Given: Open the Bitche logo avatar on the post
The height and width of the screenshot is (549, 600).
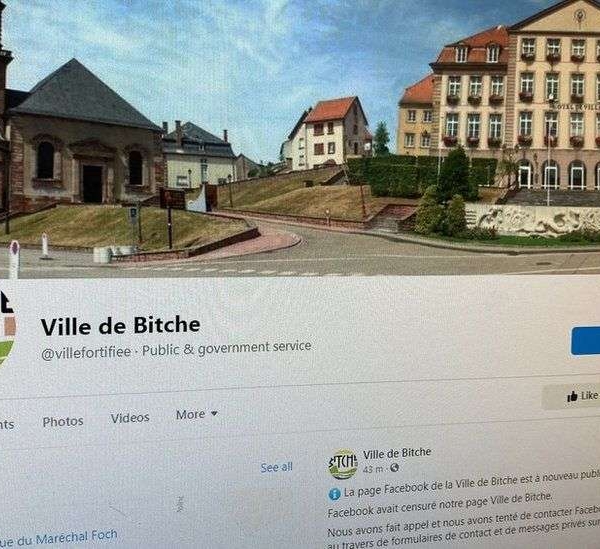Looking at the screenshot, I should click(342, 464).
